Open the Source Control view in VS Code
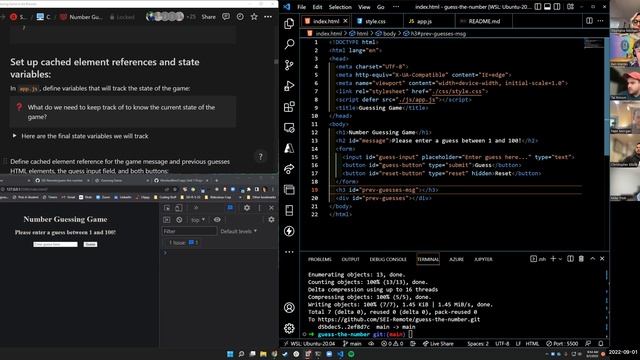Image resolution: width=640 pixels, height=360 pixels. click(x=289, y=65)
